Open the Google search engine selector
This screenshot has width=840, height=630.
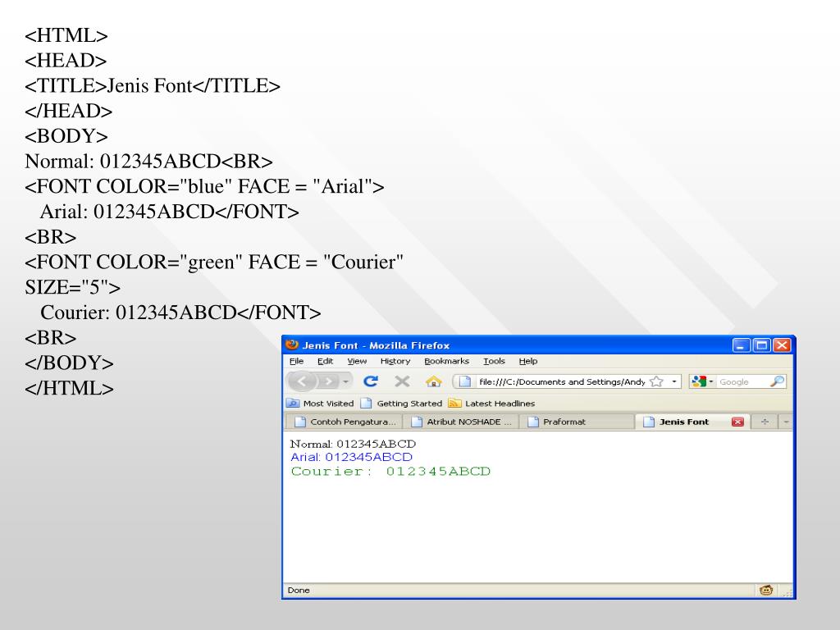(702, 381)
